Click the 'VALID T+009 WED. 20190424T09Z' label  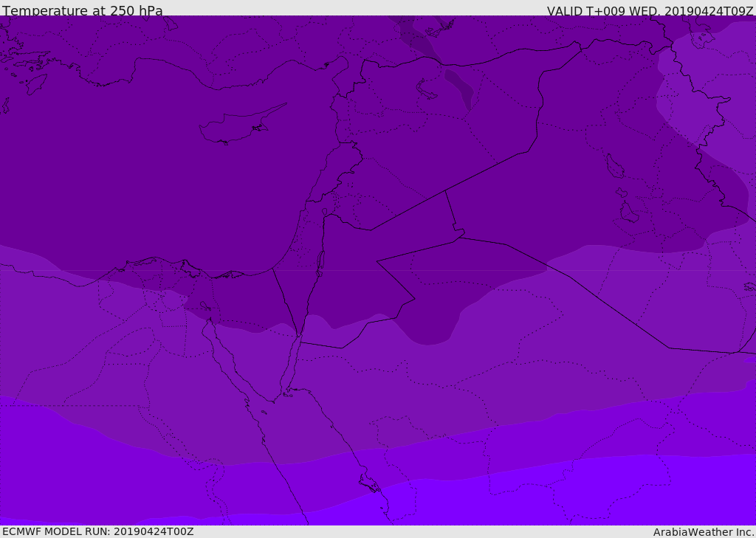click(x=650, y=11)
